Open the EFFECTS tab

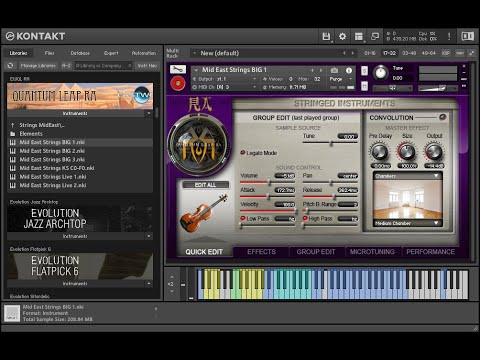[x=261, y=252]
